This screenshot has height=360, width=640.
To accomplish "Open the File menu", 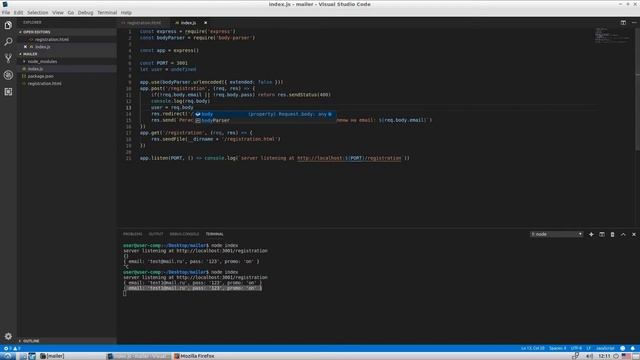I will pos(6,13).
